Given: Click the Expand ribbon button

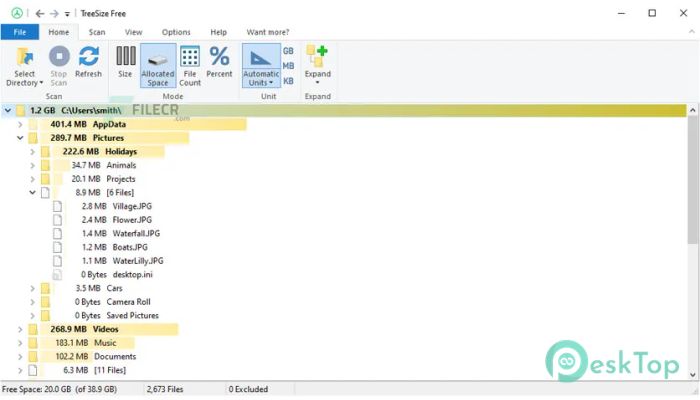Looking at the screenshot, I should point(317,65).
